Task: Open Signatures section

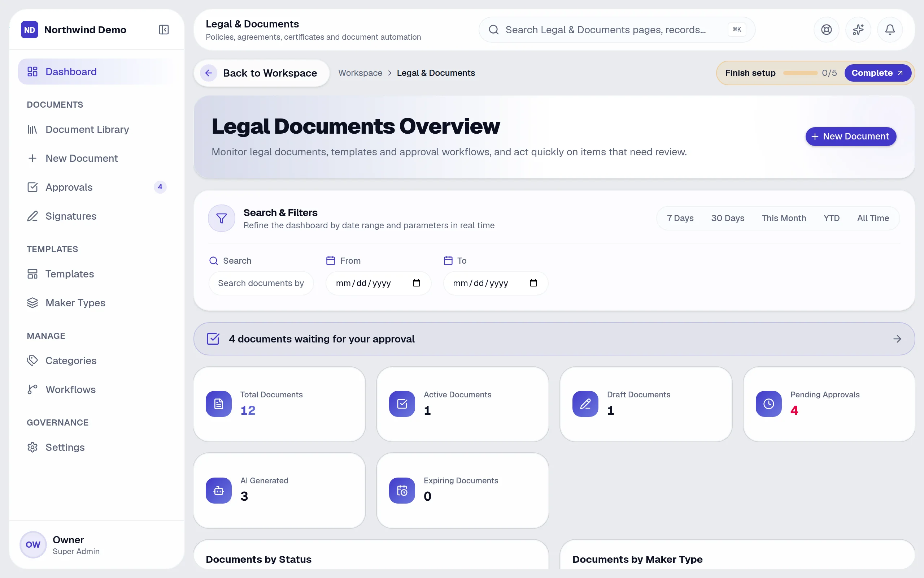Action: (97, 216)
